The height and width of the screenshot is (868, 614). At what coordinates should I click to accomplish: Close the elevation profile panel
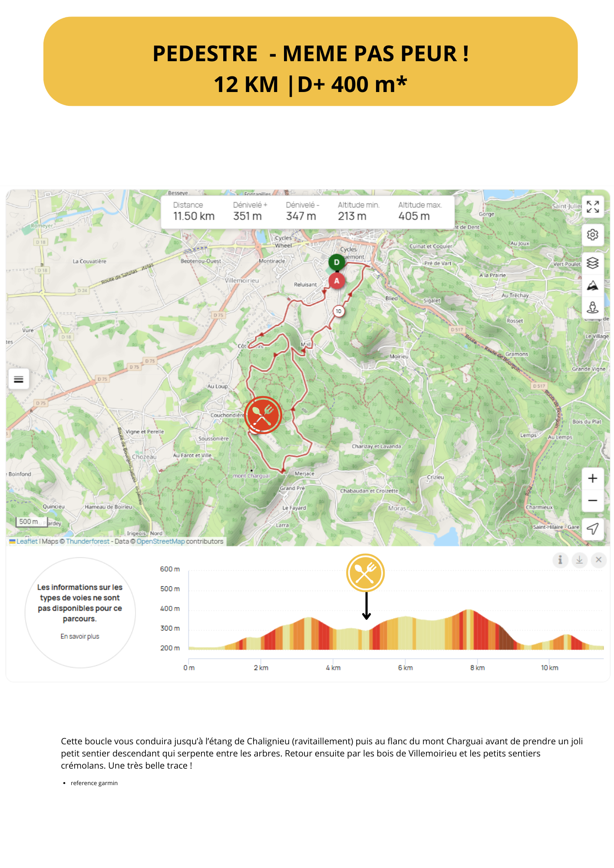pos(598,560)
